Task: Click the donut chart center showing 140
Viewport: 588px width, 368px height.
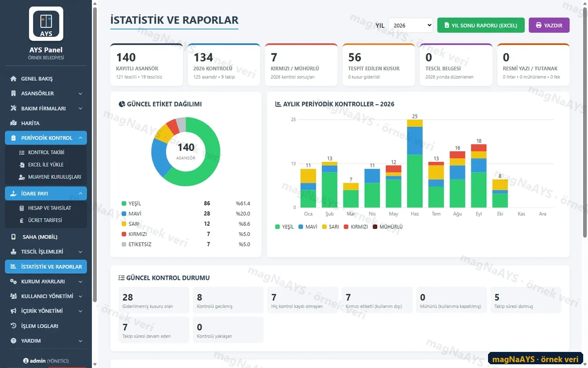Action: click(186, 151)
